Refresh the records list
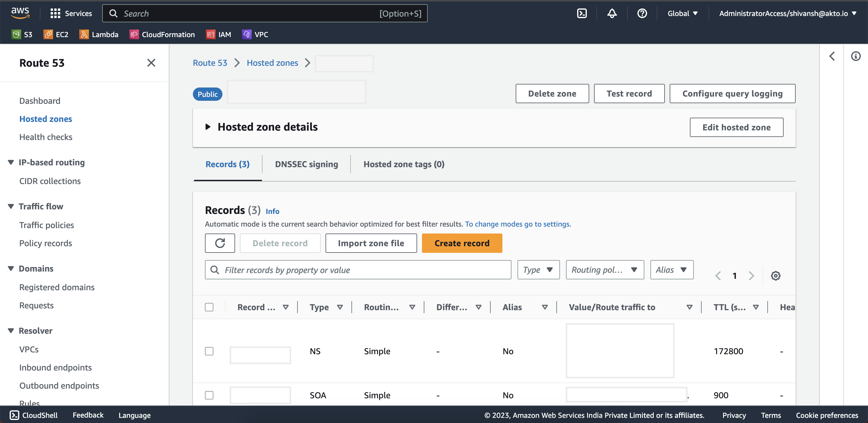The image size is (868, 423). pos(220,243)
